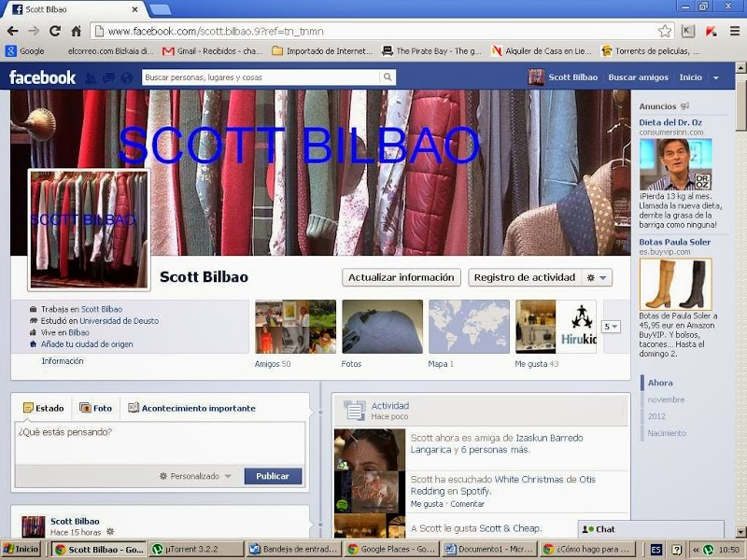Jump to noviembre on the timeline

pos(666,399)
